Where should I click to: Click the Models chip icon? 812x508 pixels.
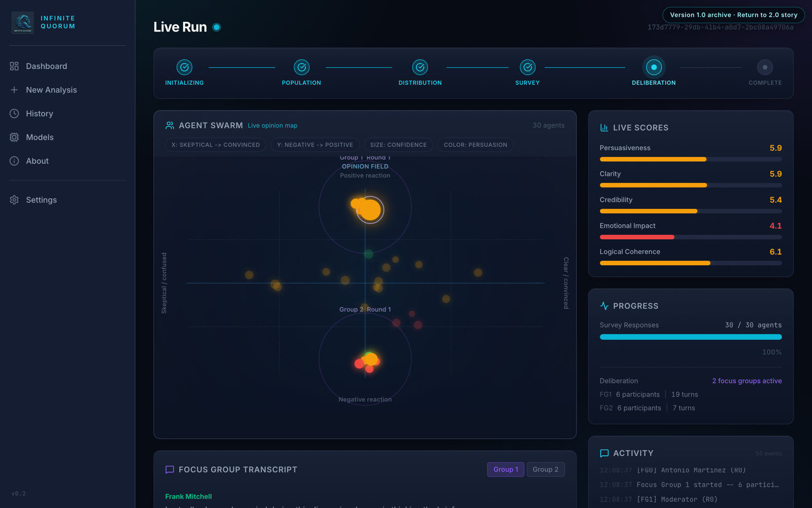point(14,137)
